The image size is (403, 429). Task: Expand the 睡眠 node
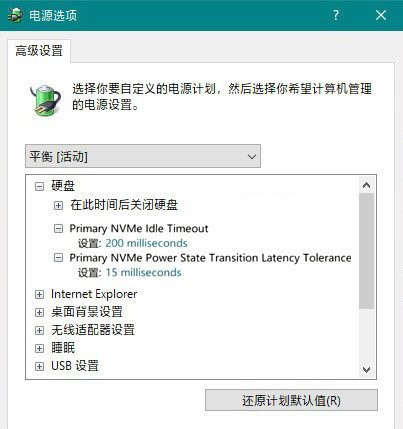point(39,348)
